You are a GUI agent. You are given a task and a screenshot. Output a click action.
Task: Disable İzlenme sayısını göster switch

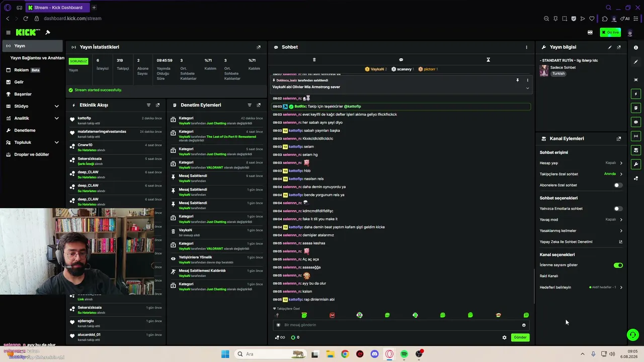(x=618, y=265)
